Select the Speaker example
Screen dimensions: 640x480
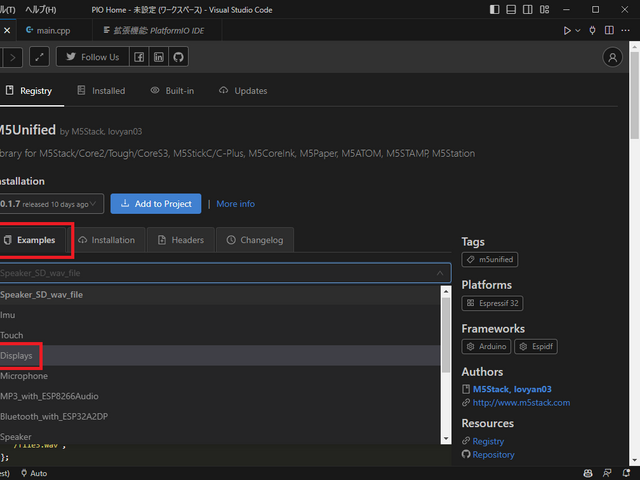click(x=220, y=436)
